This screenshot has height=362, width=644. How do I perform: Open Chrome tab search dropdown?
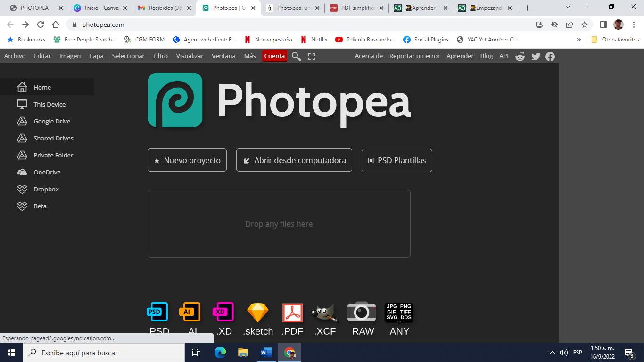tap(568, 7)
